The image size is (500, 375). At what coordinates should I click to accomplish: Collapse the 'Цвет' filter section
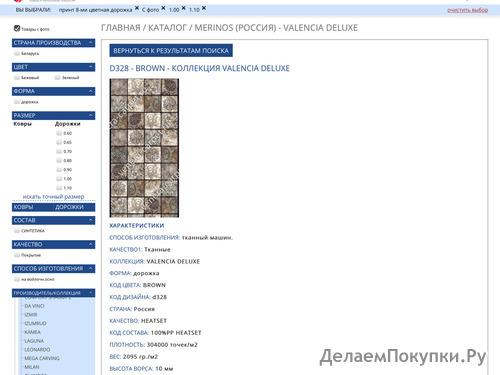click(x=90, y=67)
